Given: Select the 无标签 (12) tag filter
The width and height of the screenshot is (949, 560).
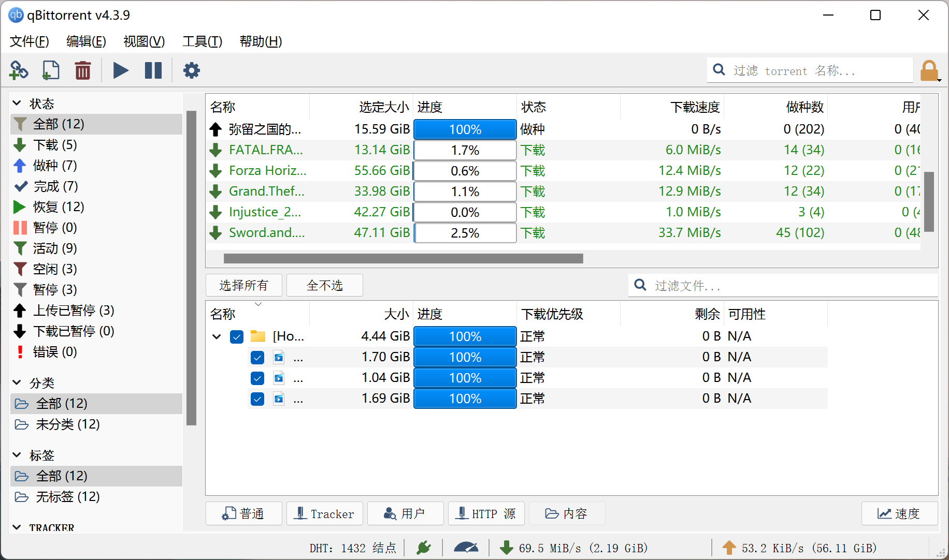Looking at the screenshot, I should click(96, 497).
